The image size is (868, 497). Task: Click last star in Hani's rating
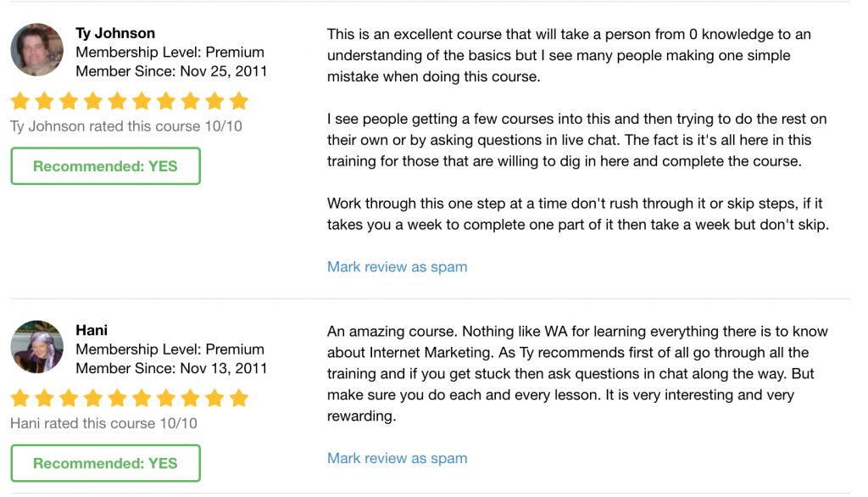click(x=239, y=398)
